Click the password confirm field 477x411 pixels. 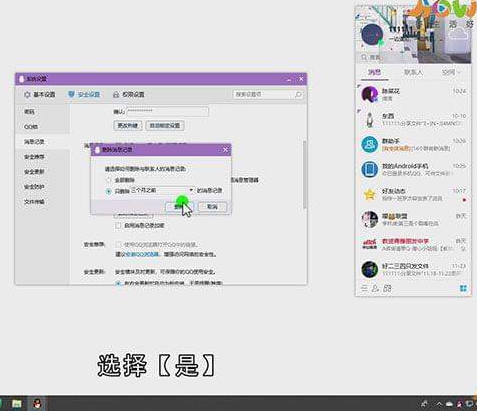coord(168,111)
